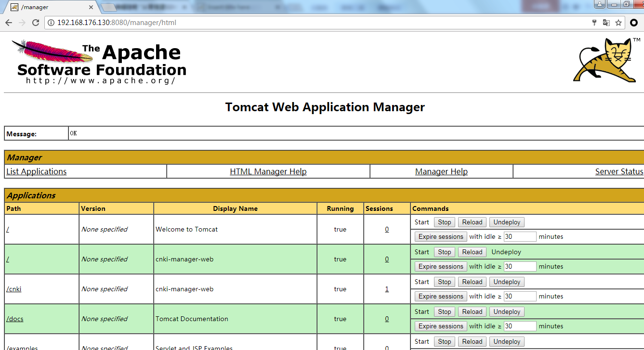View sessions count 1 for /cnki
The height and width of the screenshot is (350, 644).
tap(387, 289)
